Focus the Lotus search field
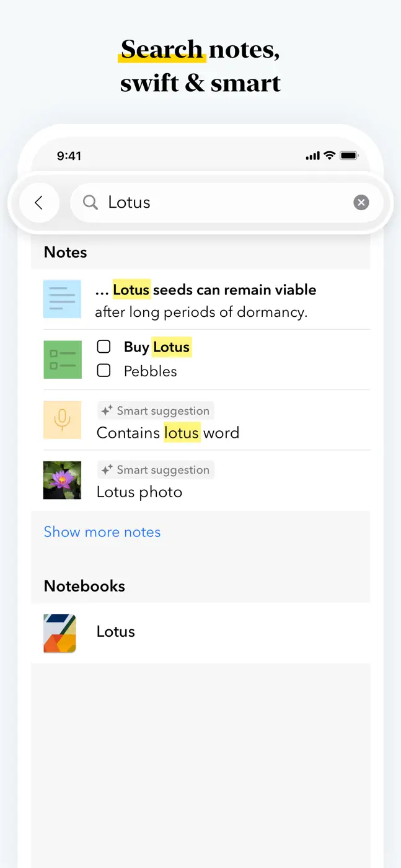The image size is (401, 868). pyautogui.click(x=227, y=202)
